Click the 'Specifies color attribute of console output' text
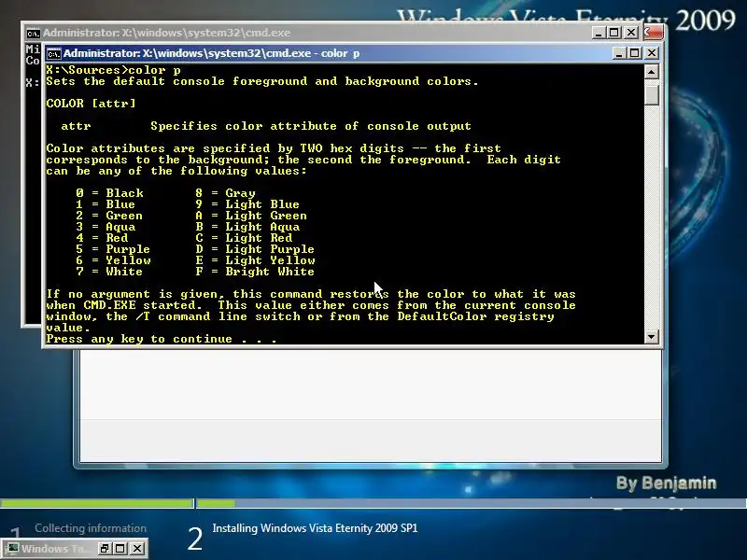 [311, 126]
